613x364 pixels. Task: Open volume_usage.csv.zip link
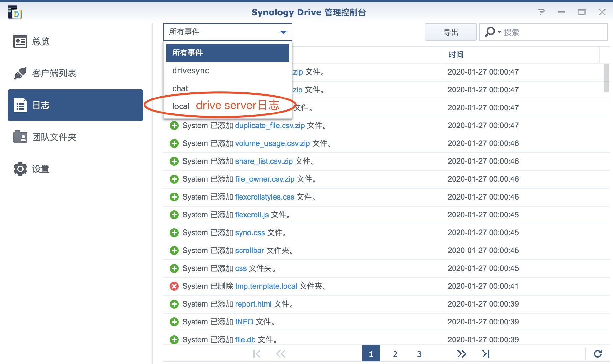[272, 143]
